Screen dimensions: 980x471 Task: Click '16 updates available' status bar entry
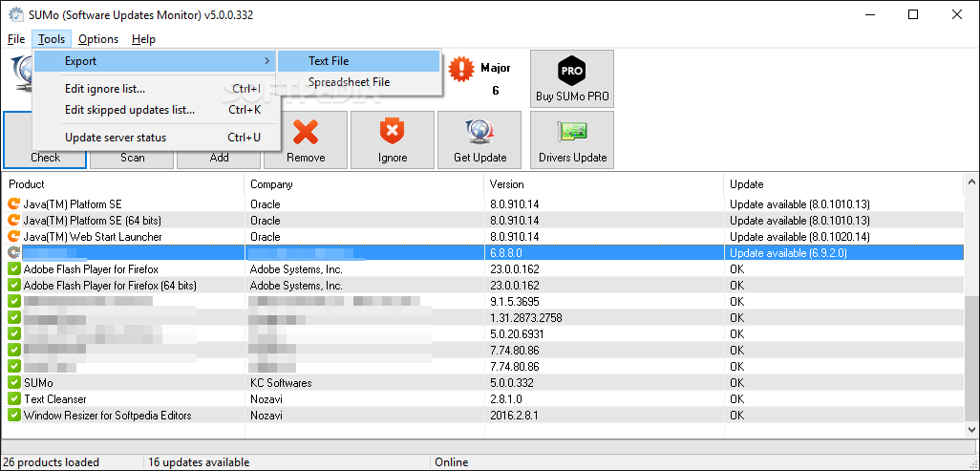pyautogui.click(x=198, y=462)
